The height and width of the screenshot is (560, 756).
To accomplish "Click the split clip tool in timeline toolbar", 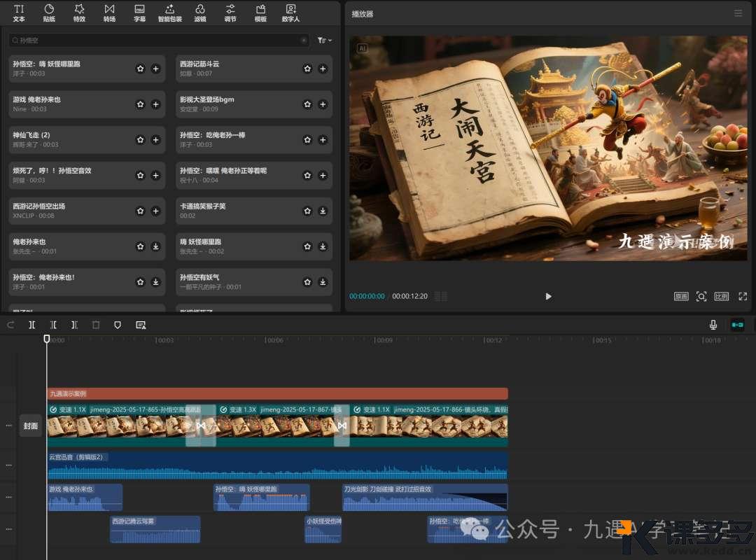I will 32,325.
